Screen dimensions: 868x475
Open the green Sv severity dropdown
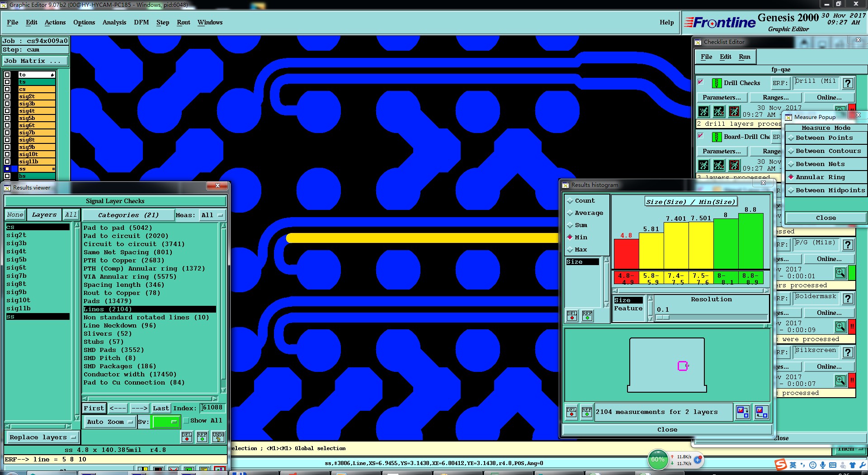(165, 422)
